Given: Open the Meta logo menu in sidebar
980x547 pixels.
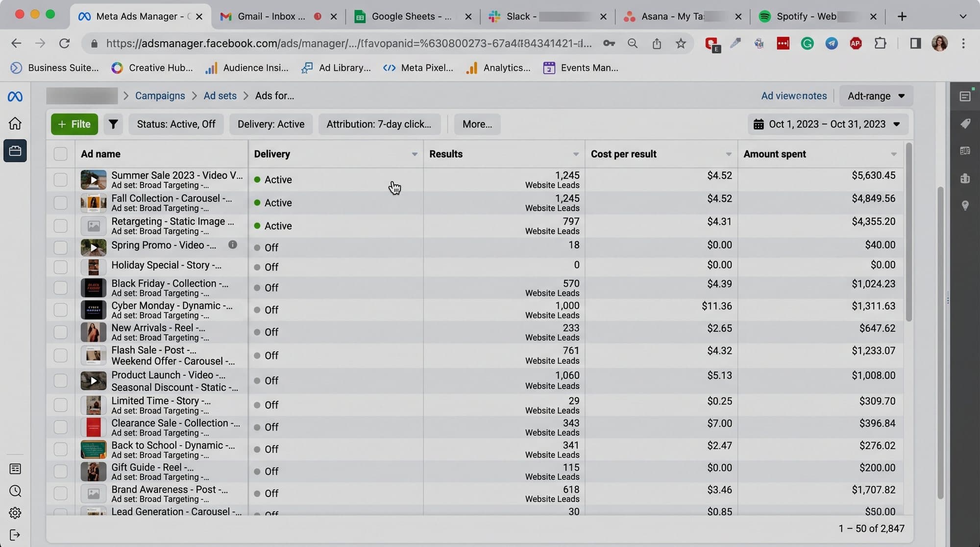Looking at the screenshot, I should coord(15,97).
